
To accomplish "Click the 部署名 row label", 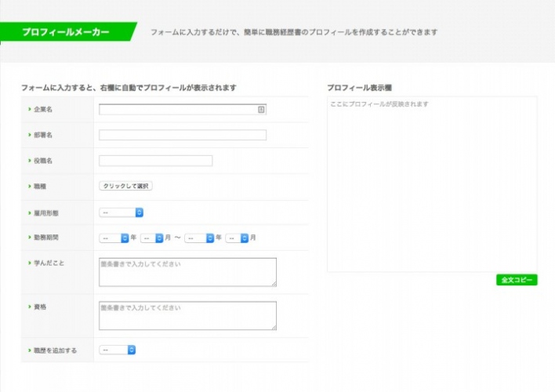I will pos(43,135).
